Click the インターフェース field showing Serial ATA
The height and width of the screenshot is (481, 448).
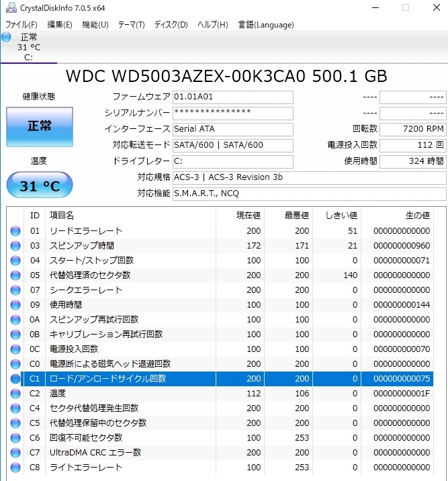(233, 130)
